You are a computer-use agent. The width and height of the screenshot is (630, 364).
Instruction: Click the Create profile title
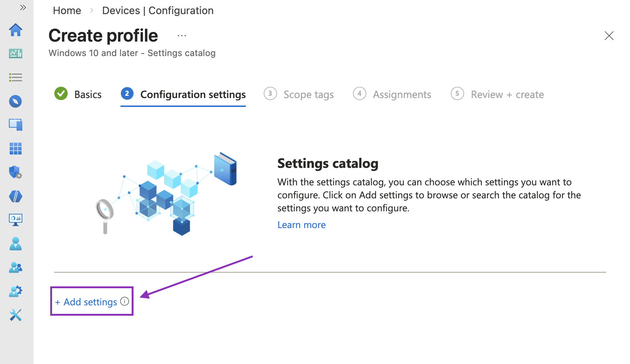coord(103,36)
